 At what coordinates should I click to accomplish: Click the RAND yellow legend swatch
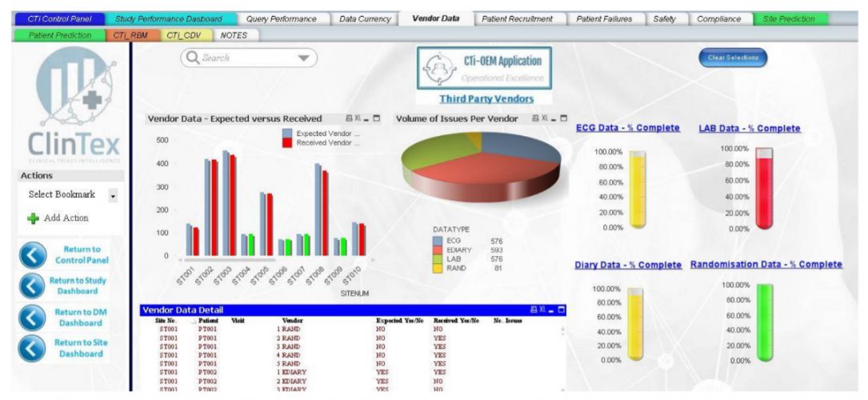pos(438,268)
